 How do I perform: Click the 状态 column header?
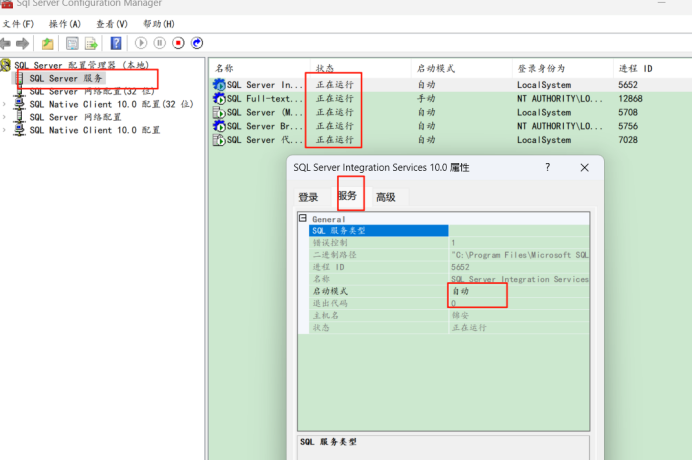click(326, 68)
